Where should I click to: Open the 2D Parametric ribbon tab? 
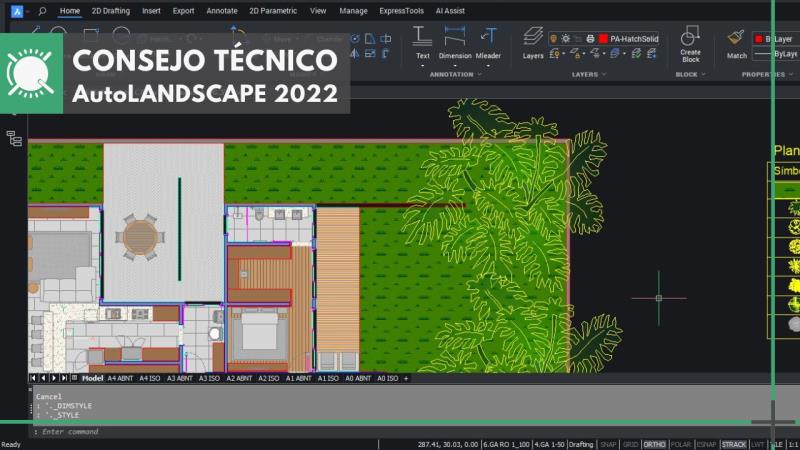(273, 11)
